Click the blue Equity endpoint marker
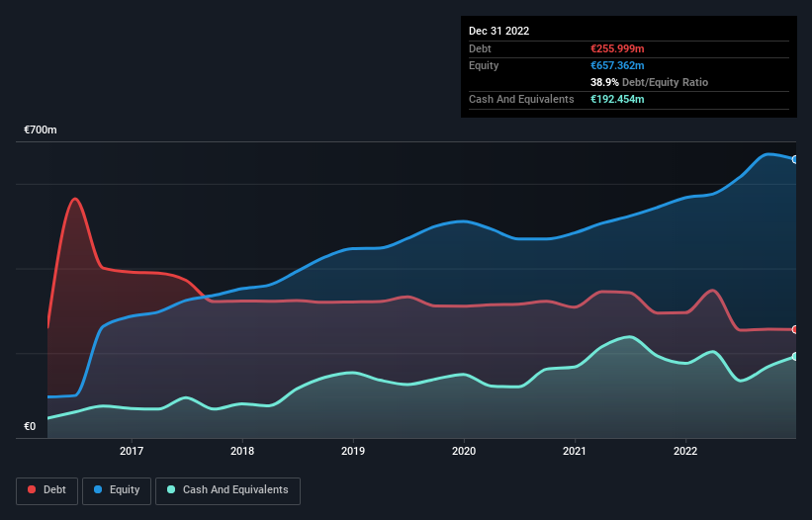The image size is (812, 520). (x=795, y=159)
